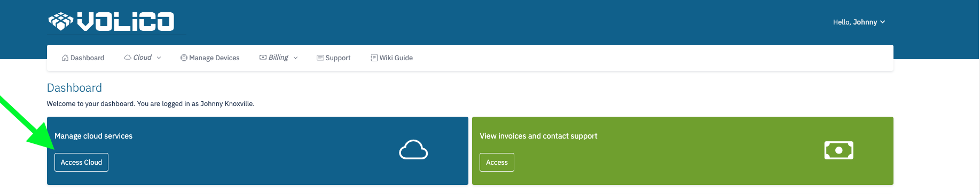This screenshot has width=980, height=194.
Task: Open Manage Devices page
Action: click(x=210, y=58)
